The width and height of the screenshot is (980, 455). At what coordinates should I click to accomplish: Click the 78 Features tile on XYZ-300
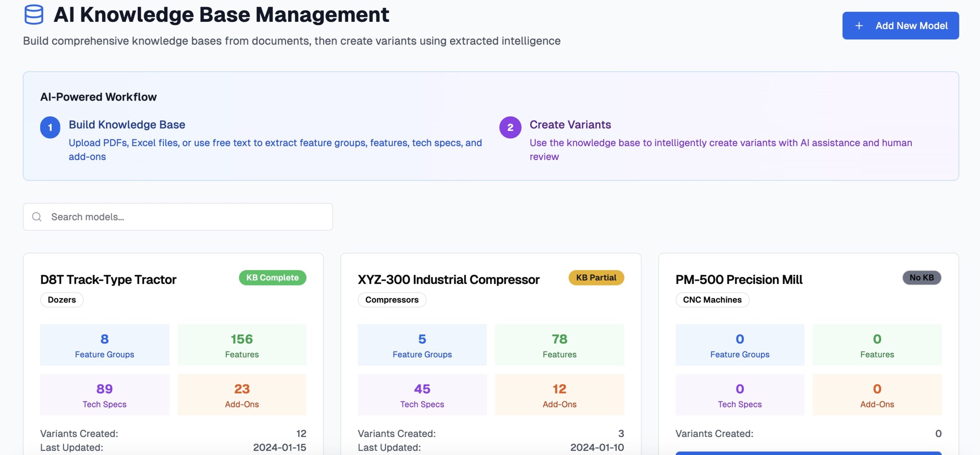pos(560,345)
